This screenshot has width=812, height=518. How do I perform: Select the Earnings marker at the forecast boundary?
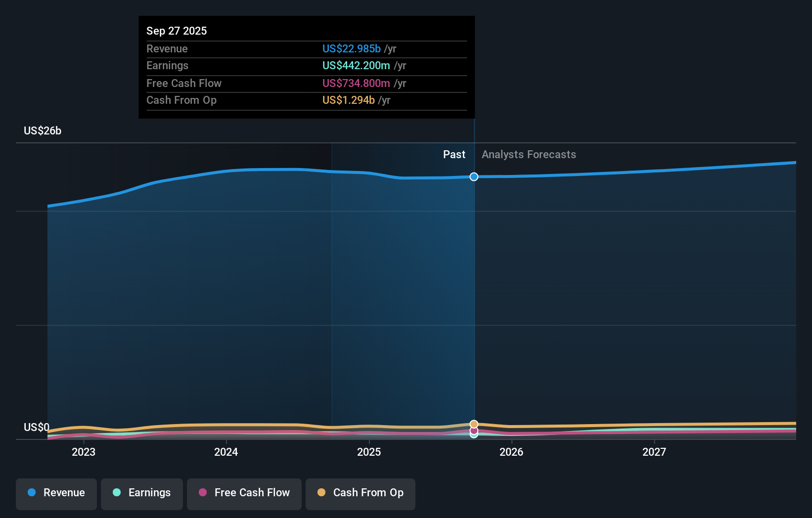point(473,436)
